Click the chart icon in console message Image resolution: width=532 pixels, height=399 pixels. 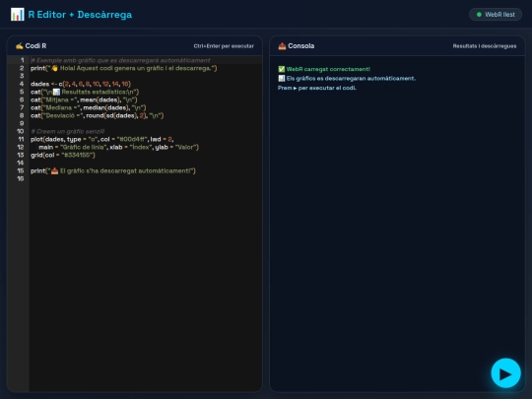click(x=281, y=79)
